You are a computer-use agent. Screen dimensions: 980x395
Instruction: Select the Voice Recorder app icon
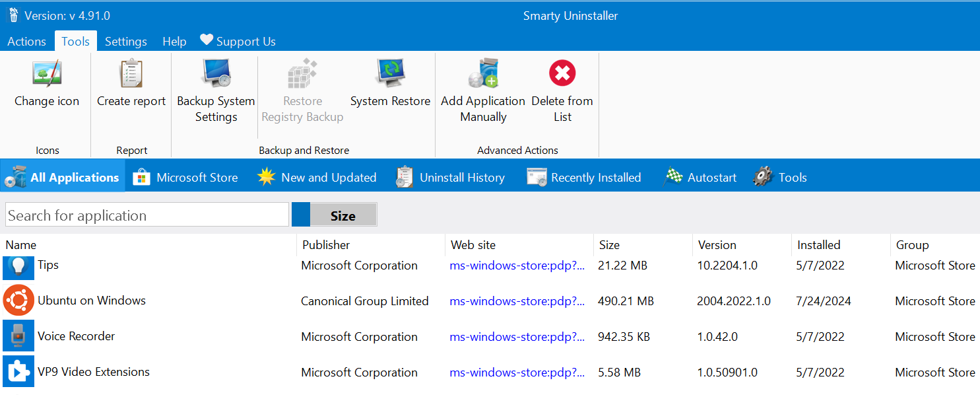pyautogui.click(x=18, y=336)
